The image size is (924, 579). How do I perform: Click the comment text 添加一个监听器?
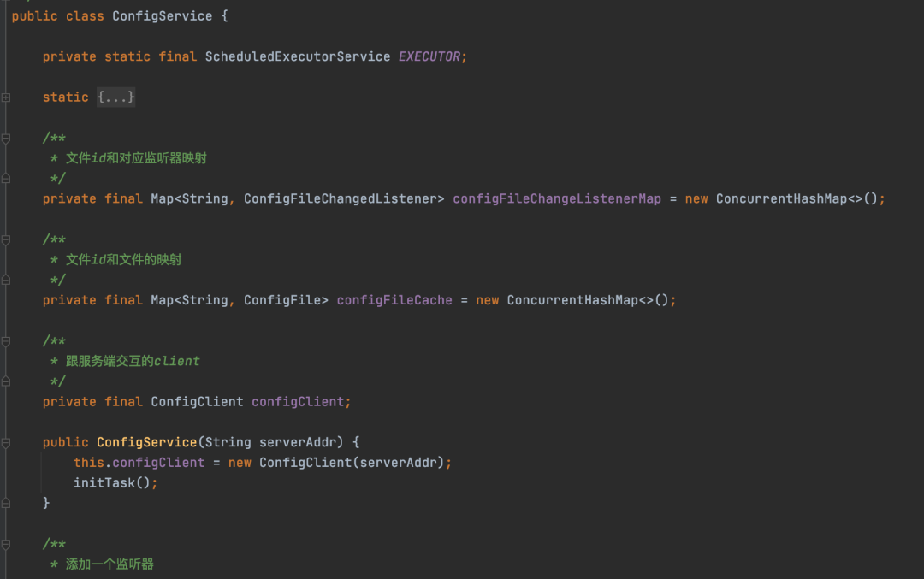(x=110, y=564)
